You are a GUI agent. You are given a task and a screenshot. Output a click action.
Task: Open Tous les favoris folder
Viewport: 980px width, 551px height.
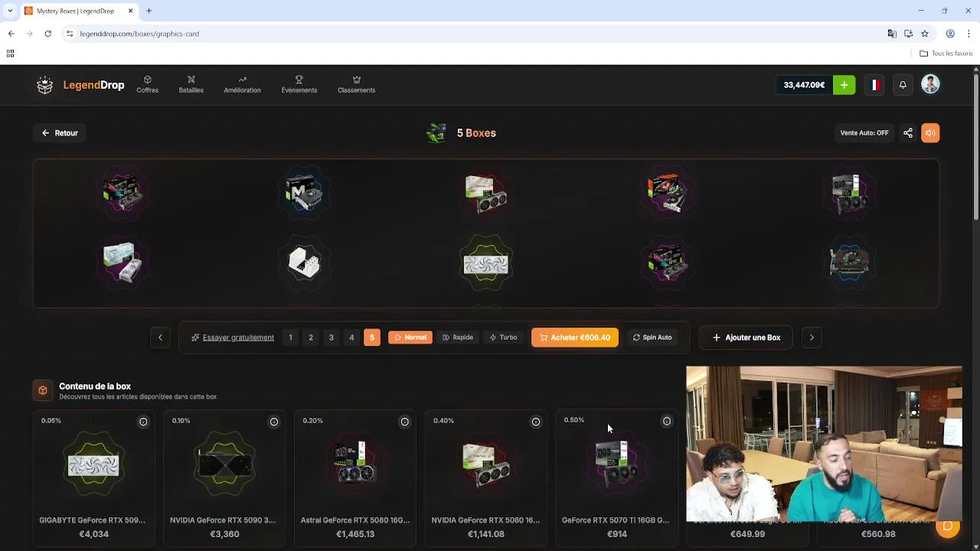pos(946,54)
